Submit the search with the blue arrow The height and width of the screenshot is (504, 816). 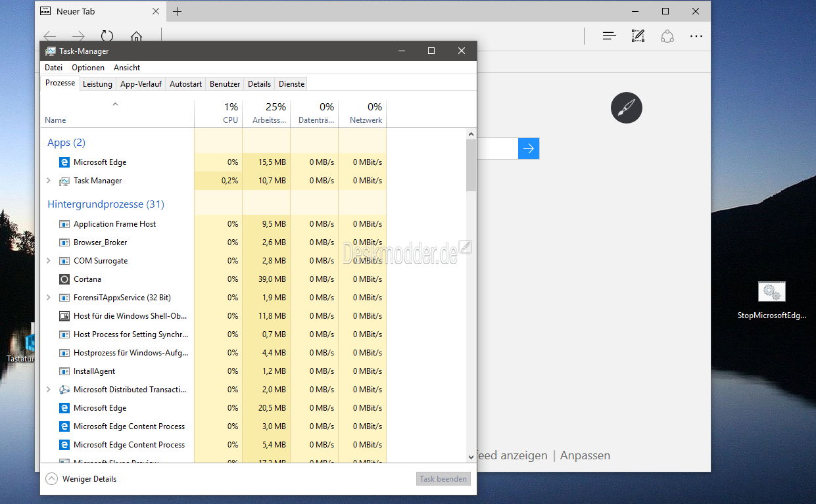coord(529,149)
